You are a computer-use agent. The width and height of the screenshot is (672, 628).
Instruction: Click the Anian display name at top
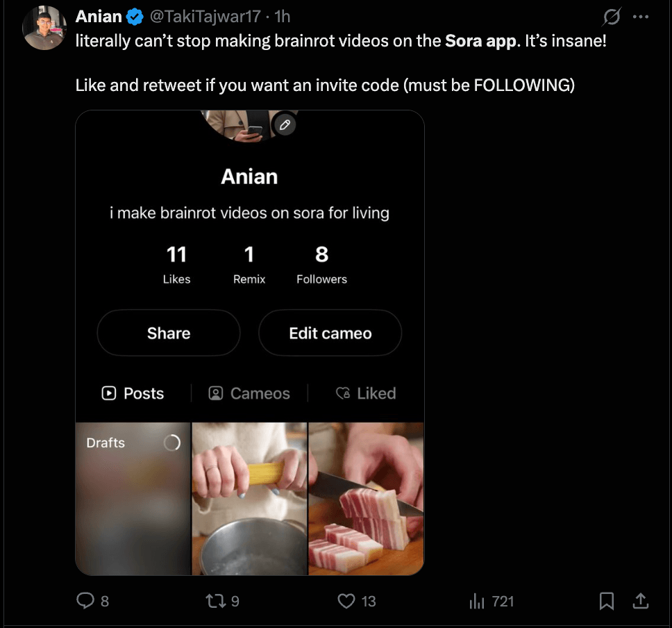(x=99, y=16)
